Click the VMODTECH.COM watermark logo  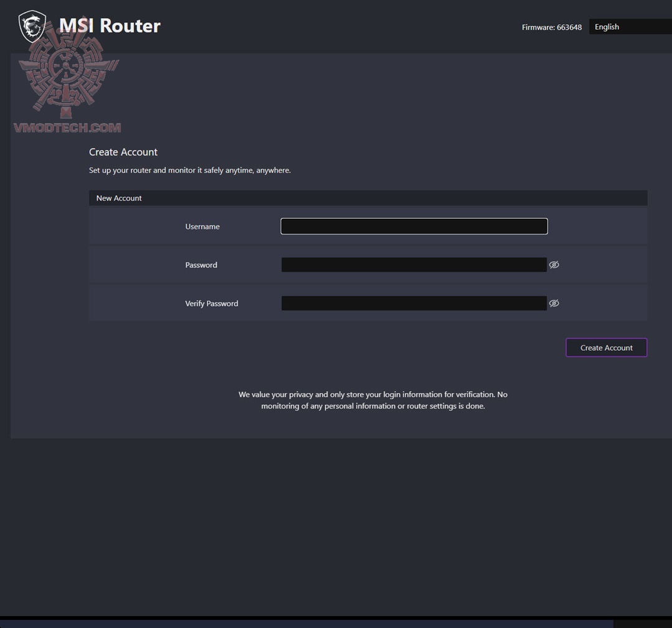(67, 127)
